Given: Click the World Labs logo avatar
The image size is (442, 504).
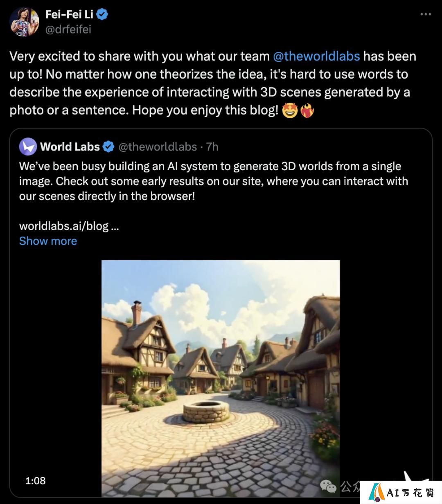Looking at the screenshot, I should (28, 146).
